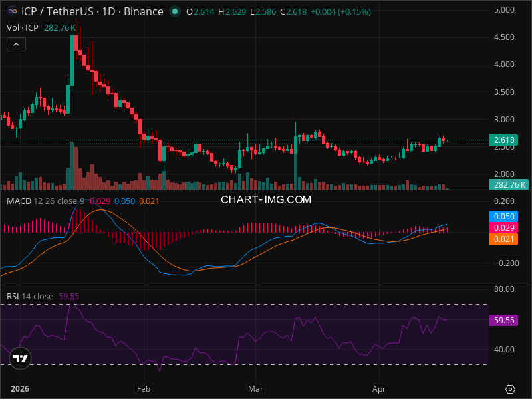Click the RSI legend value 59.55
This screenshot has height=399, width=532.
(x=69, y=296)
